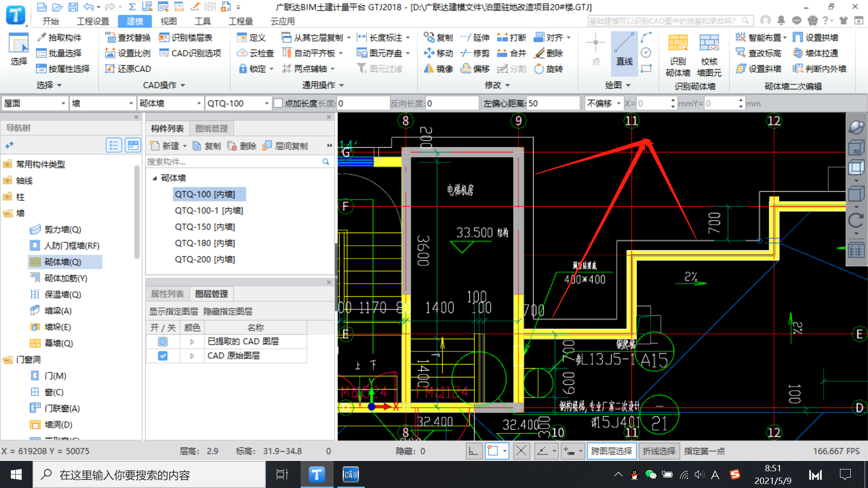Image resolution: width=868 pixels, height=488 pixels.
Task: Expand 已提取的 CAD 图层 row arrow
Action: point(192,342)
